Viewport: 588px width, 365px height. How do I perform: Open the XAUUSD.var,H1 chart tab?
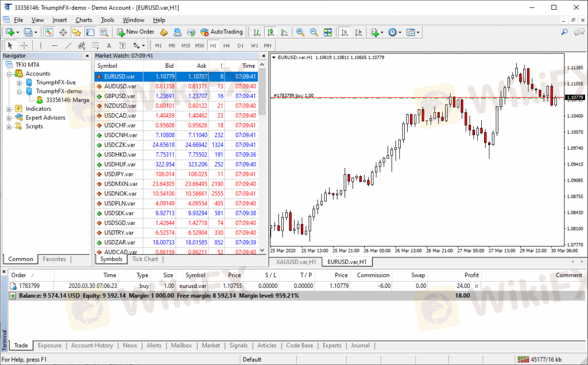[x=296, y=262]
